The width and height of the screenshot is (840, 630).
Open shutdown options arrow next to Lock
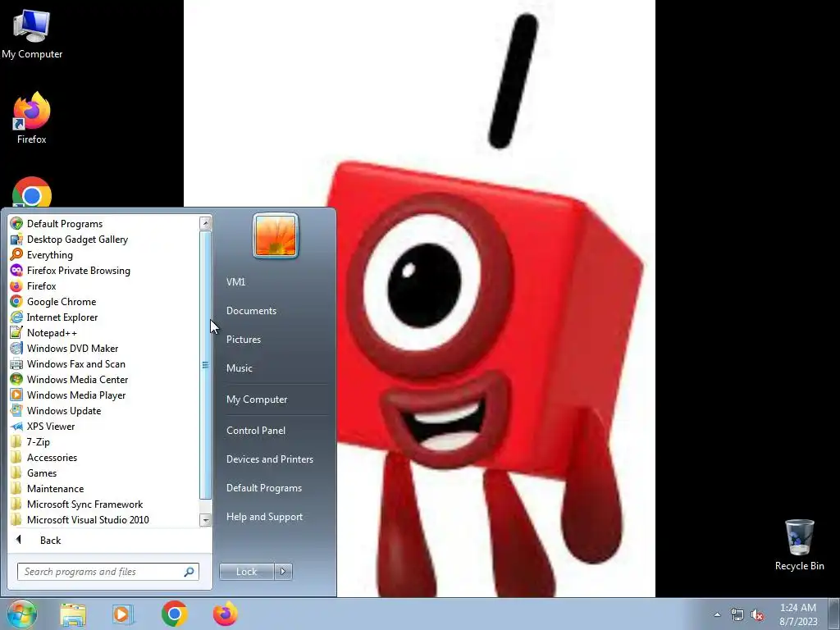click(283, 572)
